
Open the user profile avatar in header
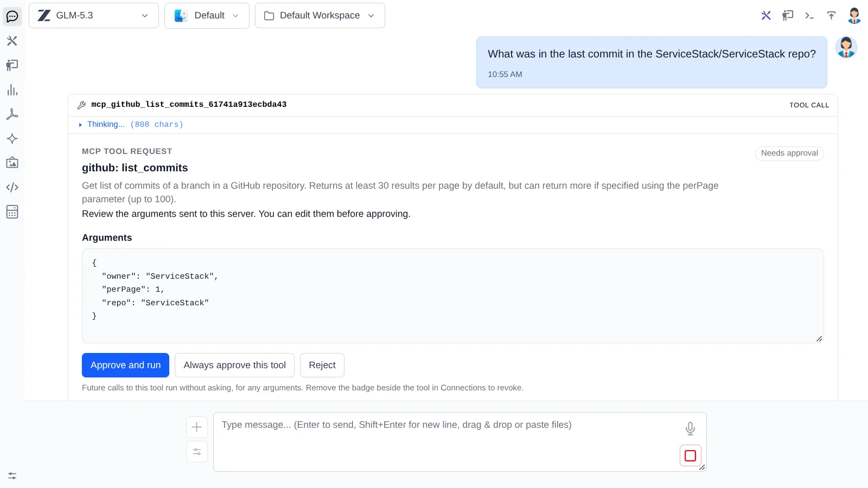854,15
